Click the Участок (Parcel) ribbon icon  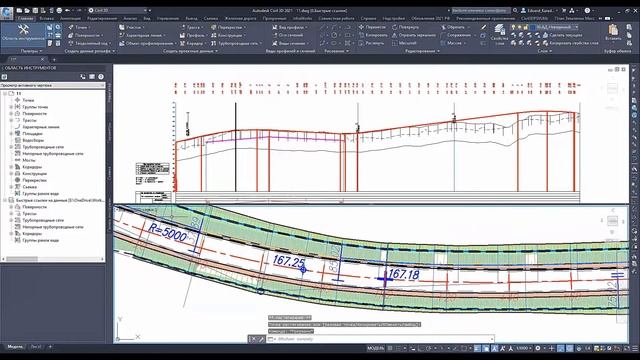point(122,27)
